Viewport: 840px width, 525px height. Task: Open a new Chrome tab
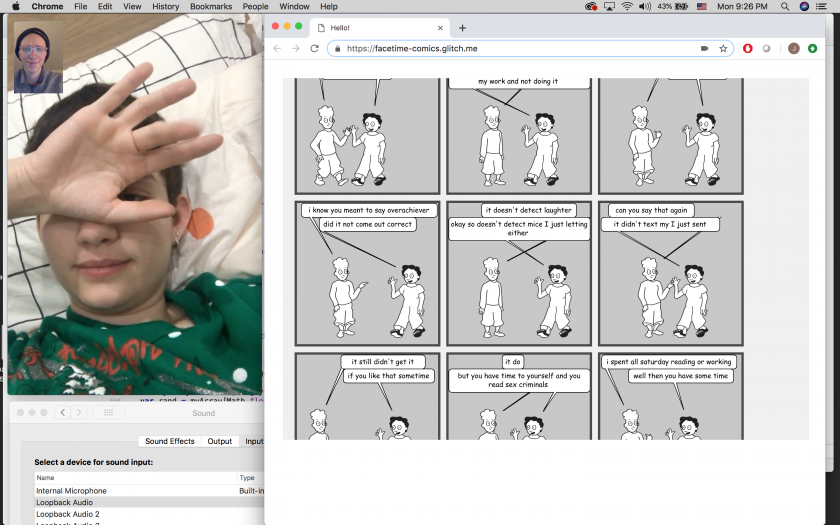(462, 28)
